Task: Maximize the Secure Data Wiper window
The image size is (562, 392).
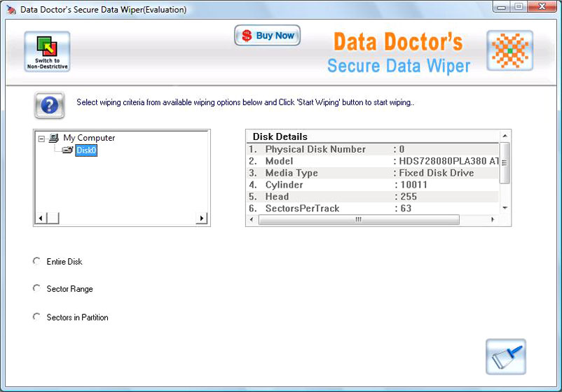Action: click(x=519, y=7)
